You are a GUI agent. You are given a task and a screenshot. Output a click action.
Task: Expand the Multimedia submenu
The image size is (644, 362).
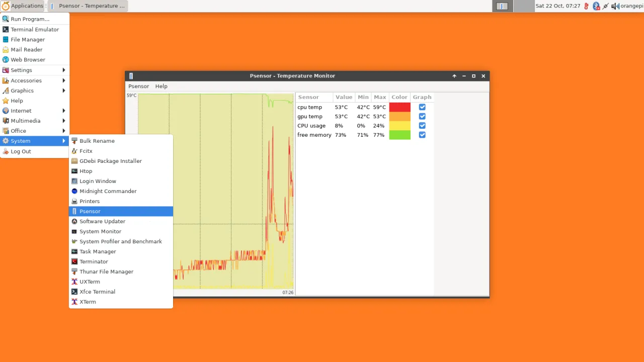[x=25, y=121]
